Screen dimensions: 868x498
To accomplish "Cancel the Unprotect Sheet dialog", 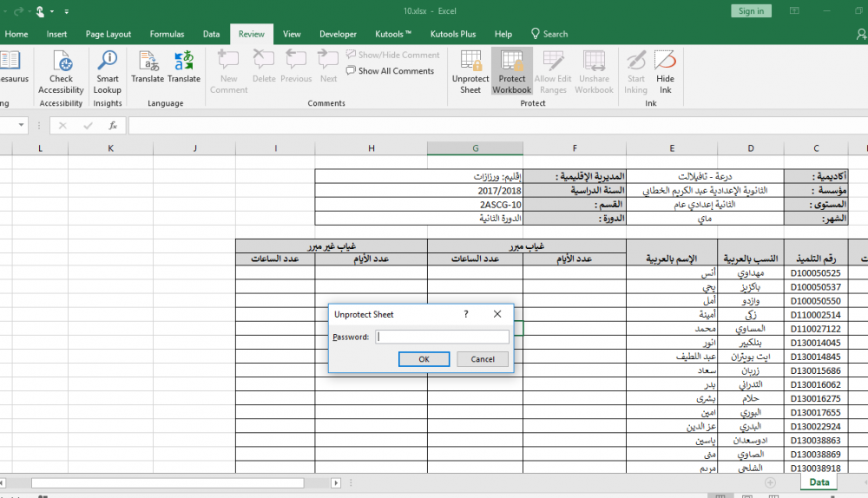I will pos(483,359).
